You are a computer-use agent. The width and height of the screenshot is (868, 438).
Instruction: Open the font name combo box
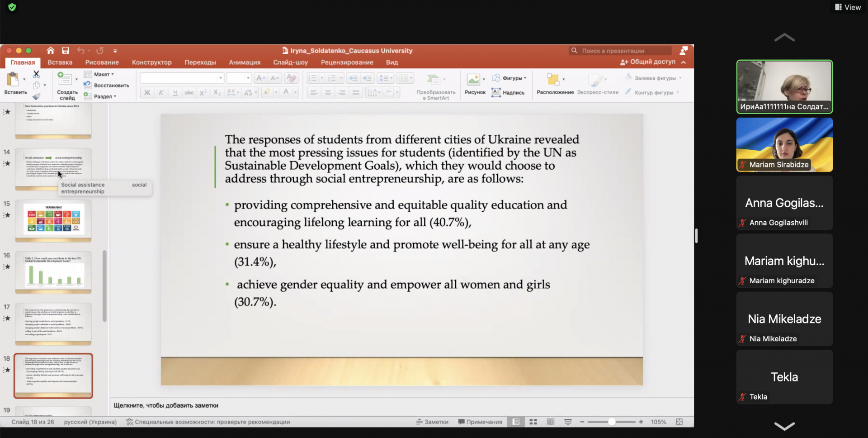coord(182,78)
